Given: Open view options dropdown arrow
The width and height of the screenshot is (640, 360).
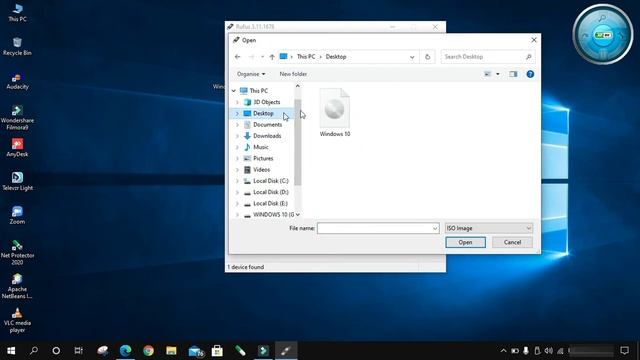Looking at the screenshot, I should pyautogui.click(x=498, y=74).
